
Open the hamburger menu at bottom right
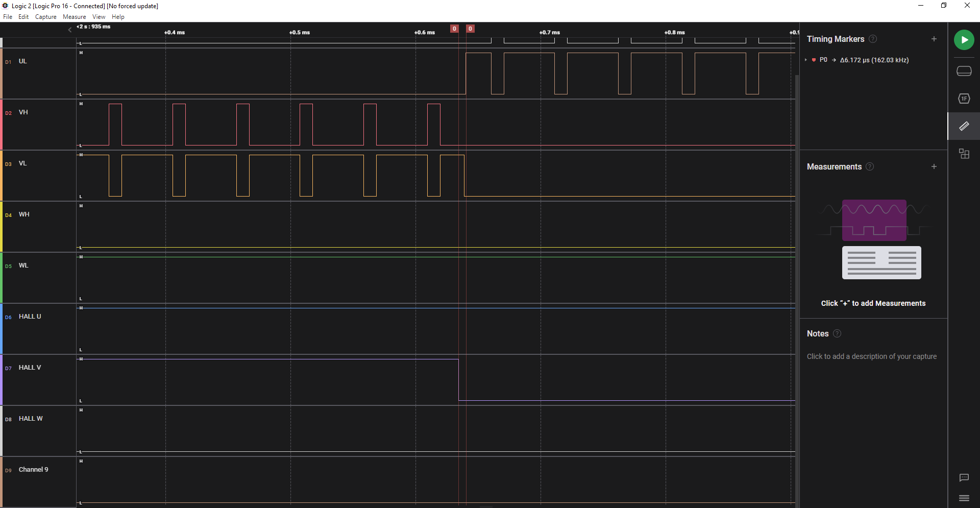pos(964,498)
